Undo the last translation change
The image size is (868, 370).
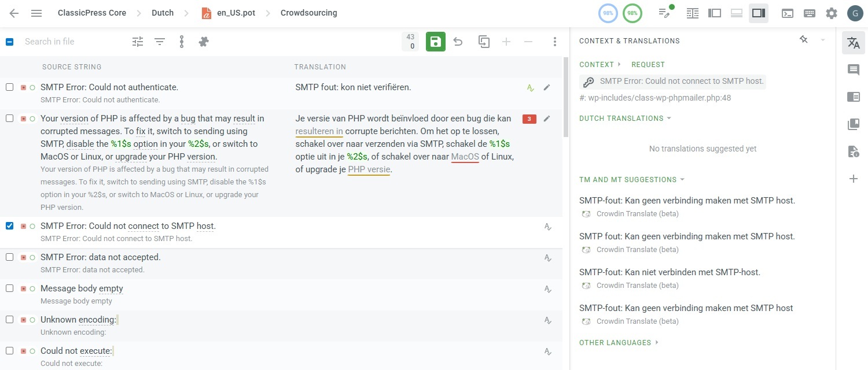[x=458, y=41]
